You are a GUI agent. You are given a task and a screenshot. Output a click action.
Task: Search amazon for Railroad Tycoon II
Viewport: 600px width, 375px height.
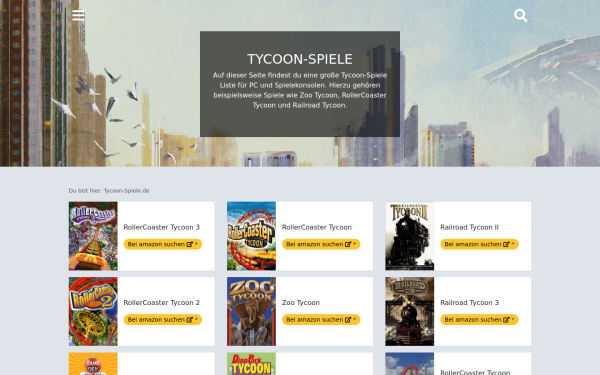click(479, 244)
